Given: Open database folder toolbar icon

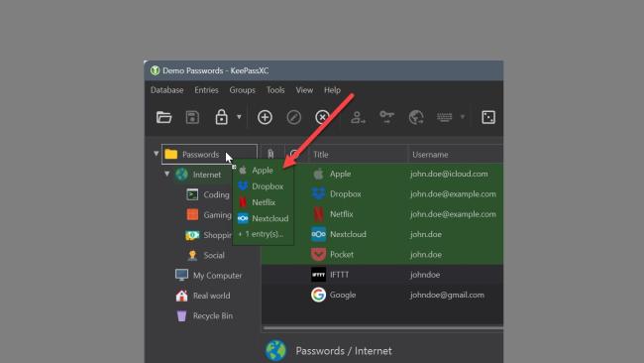Looking at the screenshot, I should pos(163,118).
